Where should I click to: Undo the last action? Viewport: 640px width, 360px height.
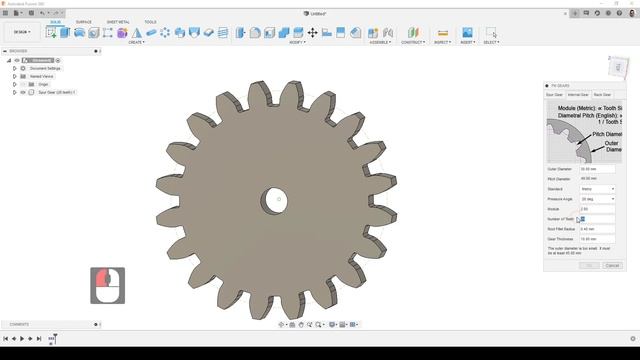[x=42, y=13]
